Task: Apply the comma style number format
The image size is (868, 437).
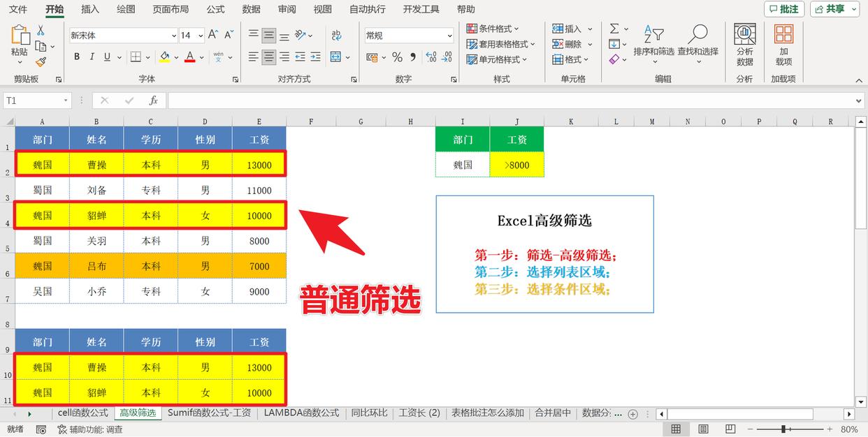Action: (x=412, y=57)
